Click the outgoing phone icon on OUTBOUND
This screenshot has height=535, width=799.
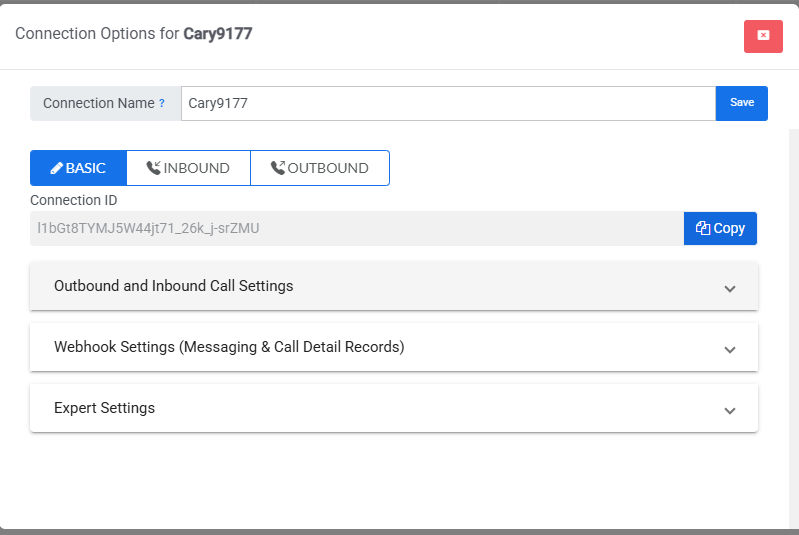coord(277,168)
